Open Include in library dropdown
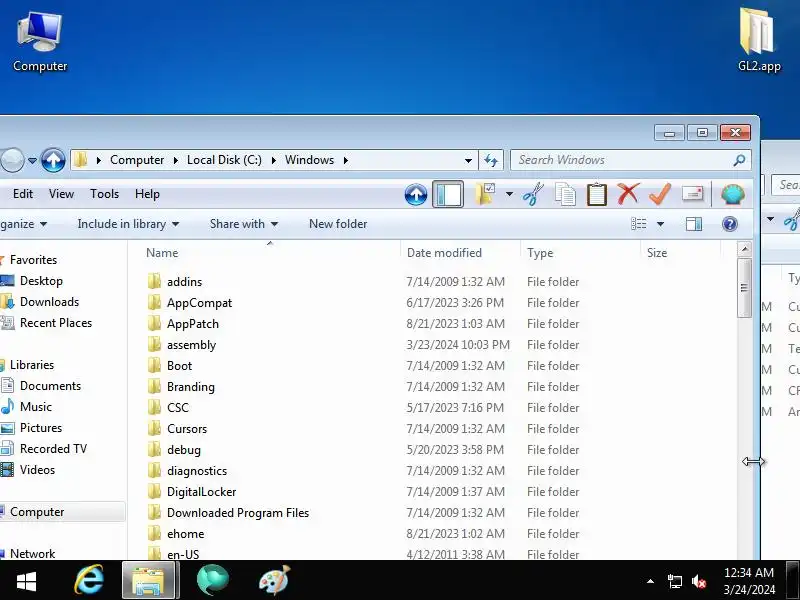 pos(128,224)
